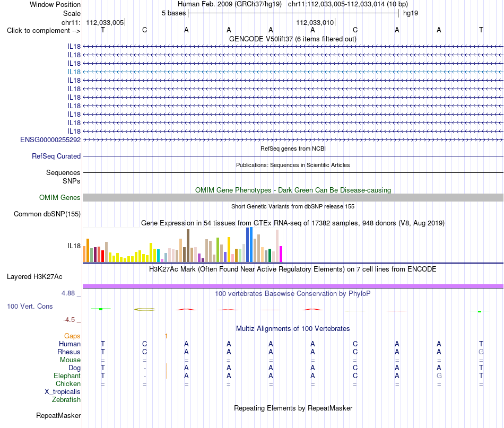Open the 100 Vert. Cons track label
This screenshot has height=428, width=504.
30,306
